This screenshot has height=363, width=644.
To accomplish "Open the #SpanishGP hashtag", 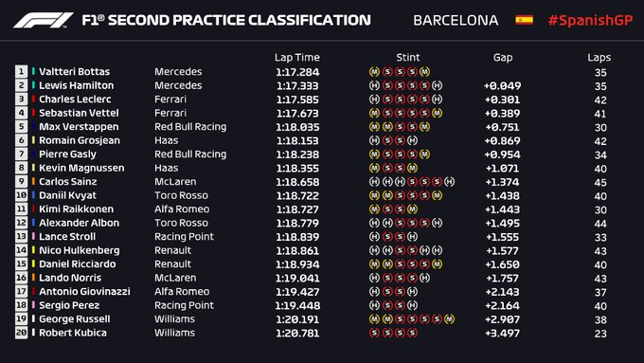I will coord(591,20).
